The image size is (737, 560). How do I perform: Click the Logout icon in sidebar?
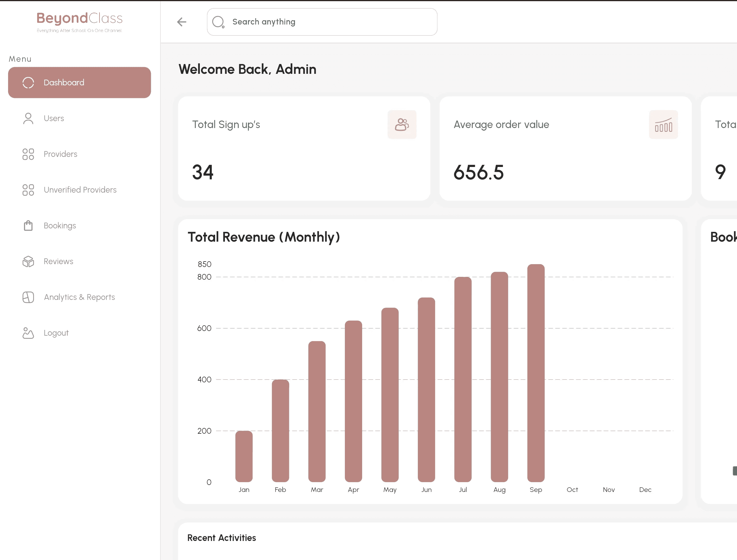click(28, 333)
